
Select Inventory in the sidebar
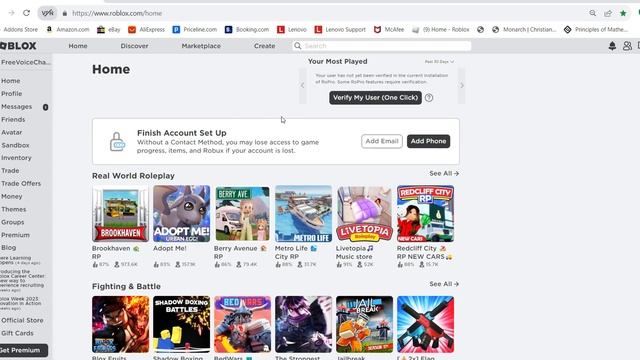[16, 158]
